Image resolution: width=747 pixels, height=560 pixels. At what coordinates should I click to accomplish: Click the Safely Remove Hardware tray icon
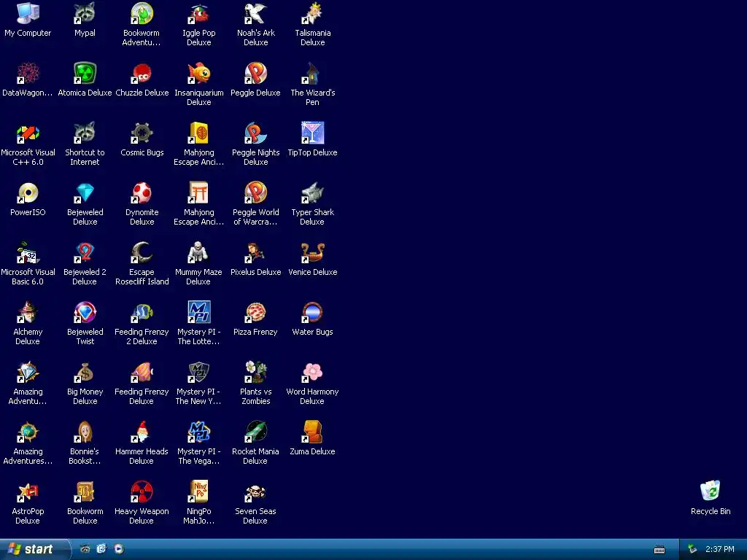(x=692, y=550)
